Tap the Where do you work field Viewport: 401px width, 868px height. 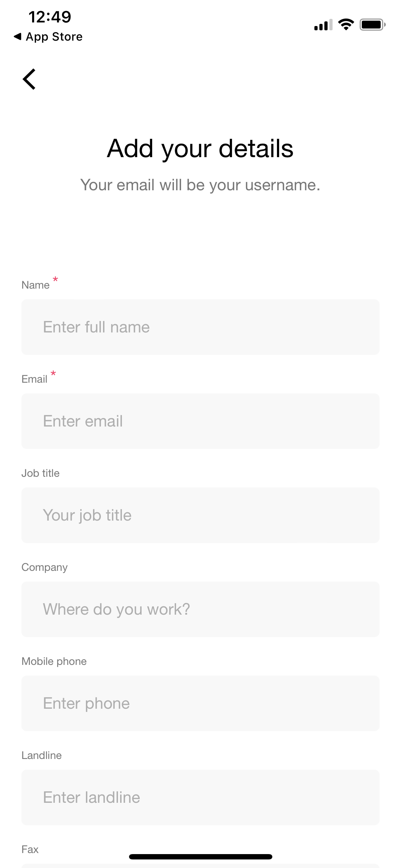coord(200,609)
